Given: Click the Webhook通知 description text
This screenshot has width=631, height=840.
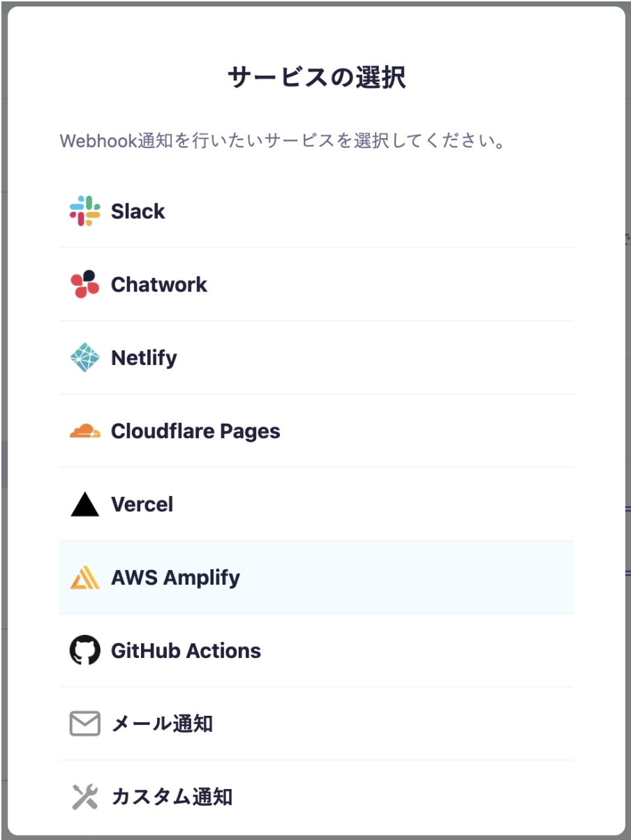Looking at the screenshot, I should coord(282,142).
